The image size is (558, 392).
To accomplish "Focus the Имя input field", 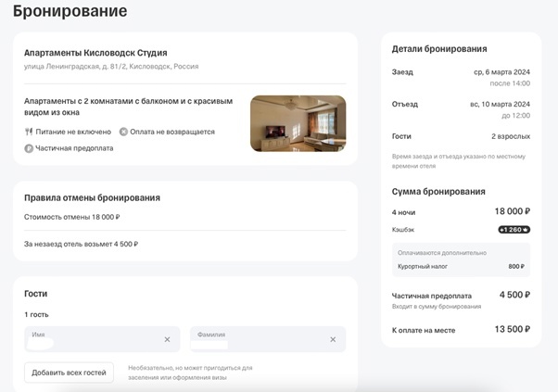I will click(x=102, y=339).
